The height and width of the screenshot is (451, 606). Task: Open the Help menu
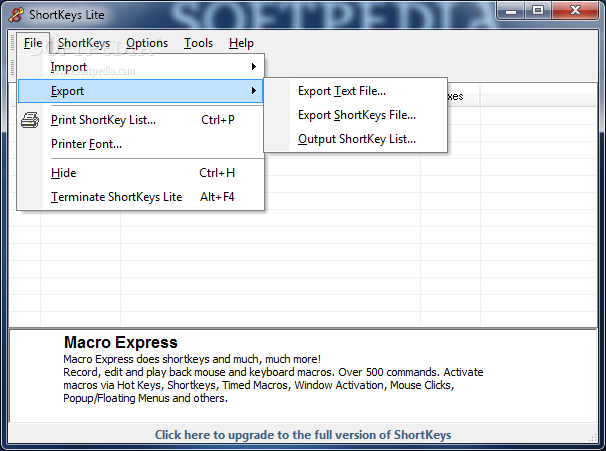(241, 43)
